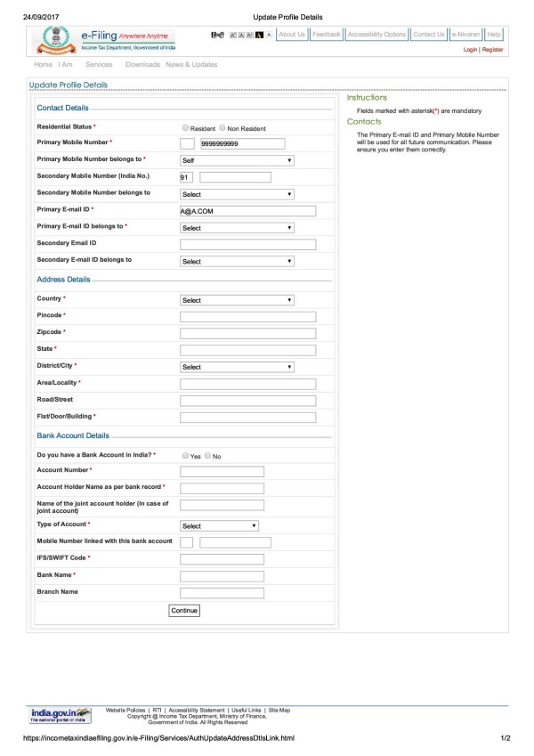Select the smallest font size icon

(232, 35)
